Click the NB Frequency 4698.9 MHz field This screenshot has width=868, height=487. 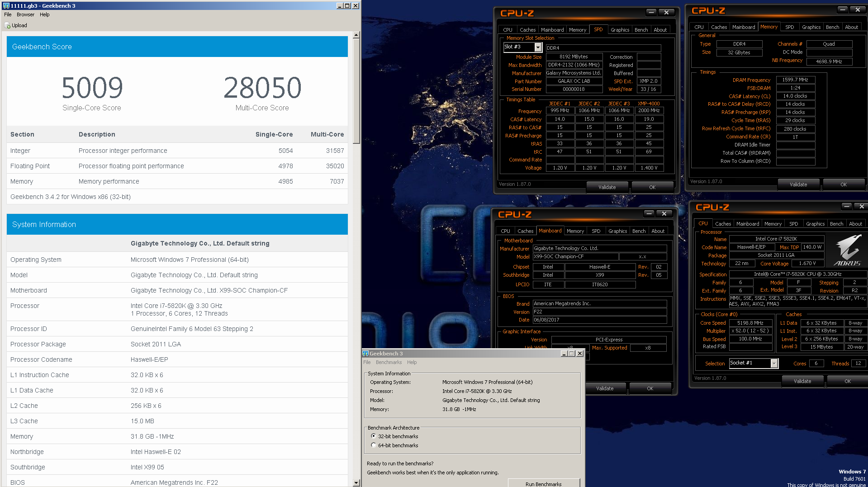click(829, 61)
